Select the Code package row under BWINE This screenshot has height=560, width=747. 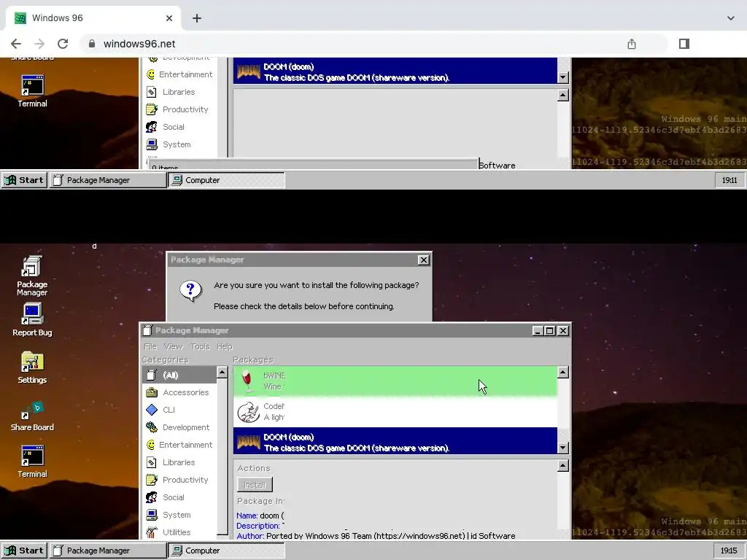pos(395,412)
